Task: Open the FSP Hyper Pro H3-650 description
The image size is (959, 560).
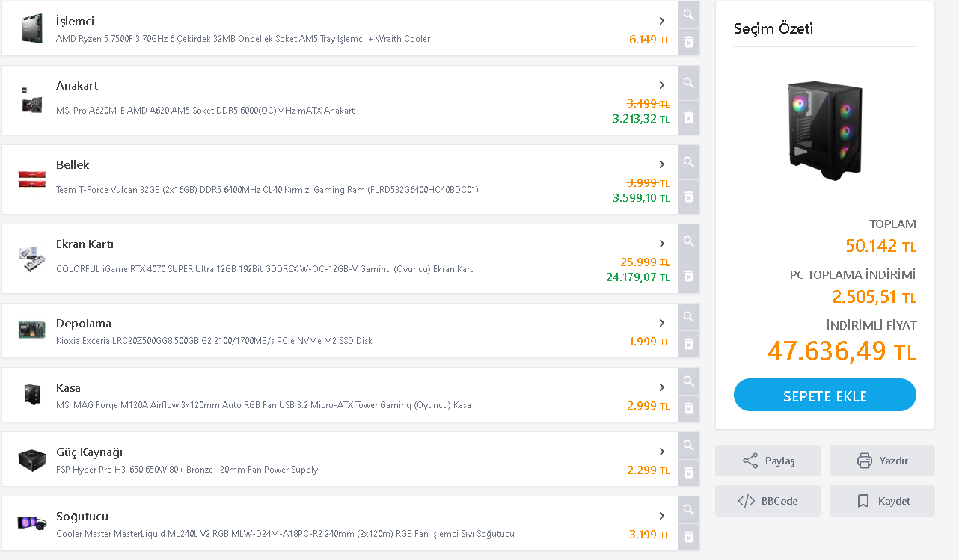Action: pos(187,470)
